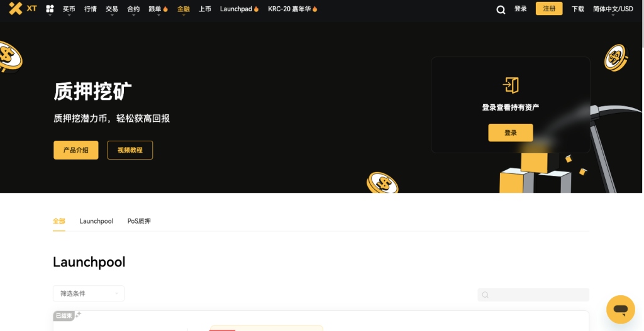644x331 pixels.
Task: Click the Launchpool section heading
Action: coord(89,262)
